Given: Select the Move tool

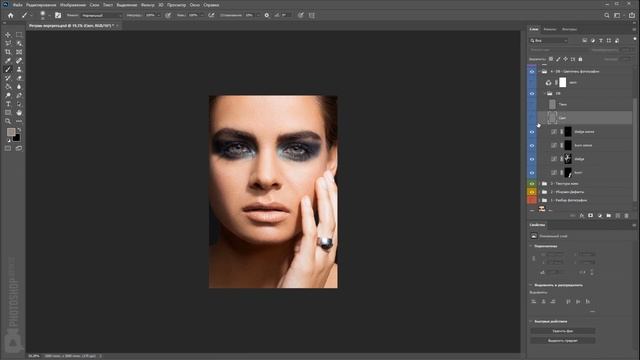Looking at the screenshot, I should pos(8,35).
